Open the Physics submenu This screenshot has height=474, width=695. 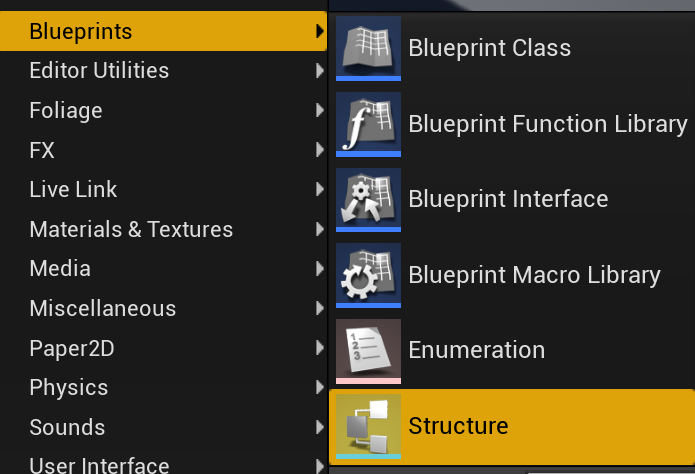(x=164, y=388)
